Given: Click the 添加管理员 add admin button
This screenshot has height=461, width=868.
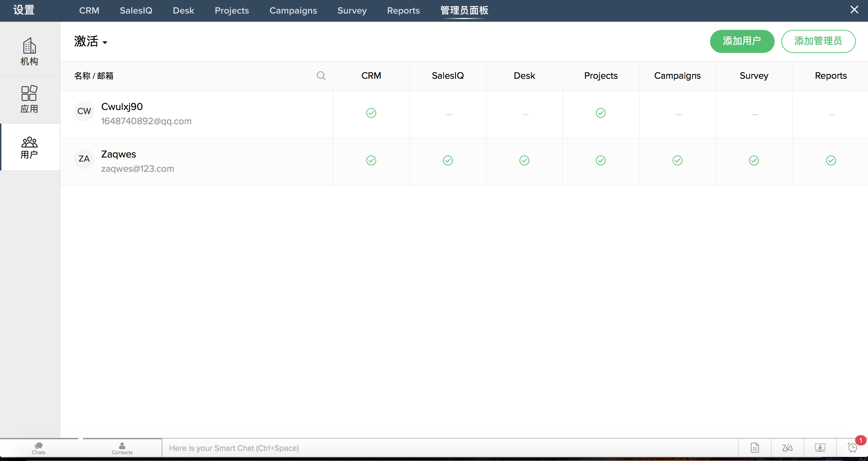Looking at the screenshot, I should click(x=818, y=41).
